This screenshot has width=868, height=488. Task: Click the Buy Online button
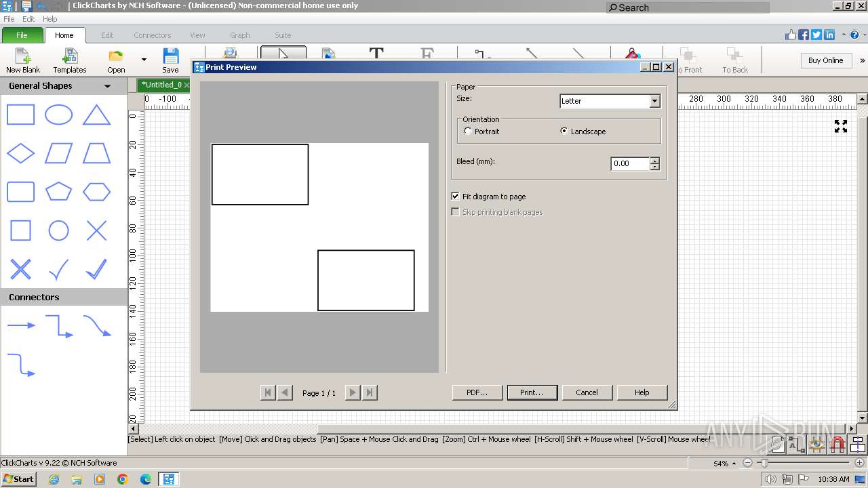pos(825,60)
